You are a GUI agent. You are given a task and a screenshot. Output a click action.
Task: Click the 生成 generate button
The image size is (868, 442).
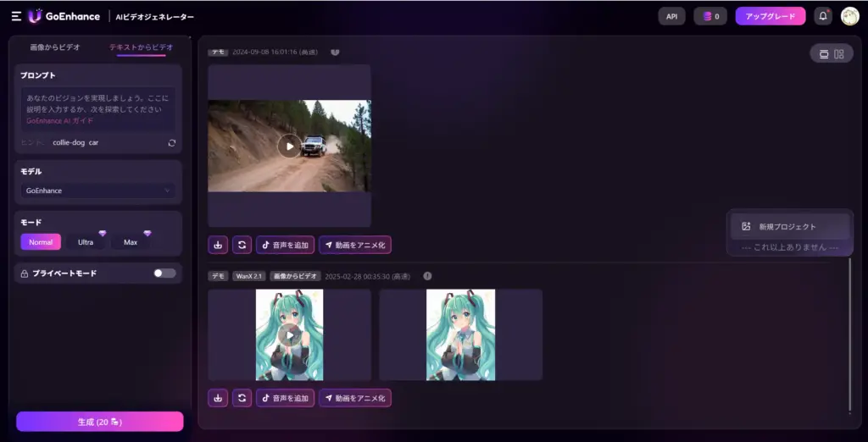click(100, 422)
